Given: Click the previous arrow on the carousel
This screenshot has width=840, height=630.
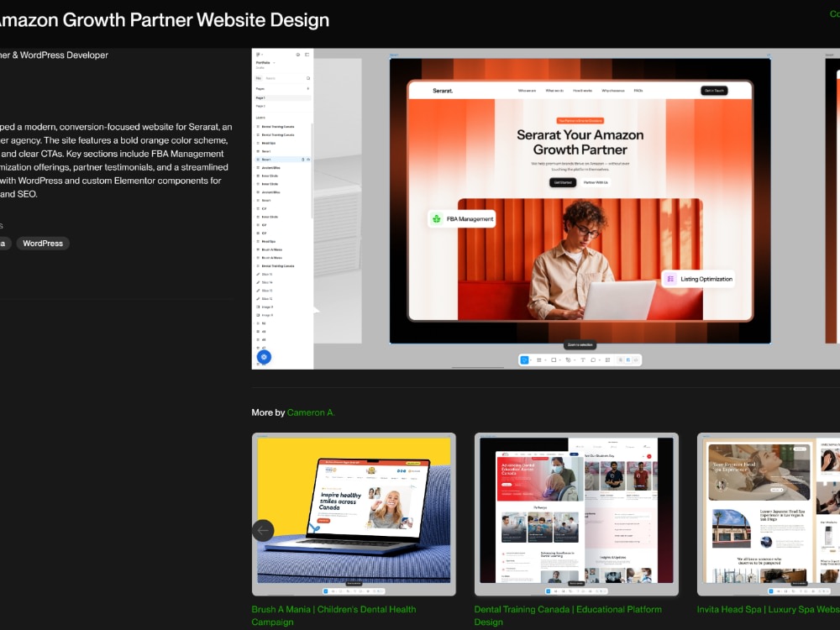Looking at the screenshot, I should point(263,530).
